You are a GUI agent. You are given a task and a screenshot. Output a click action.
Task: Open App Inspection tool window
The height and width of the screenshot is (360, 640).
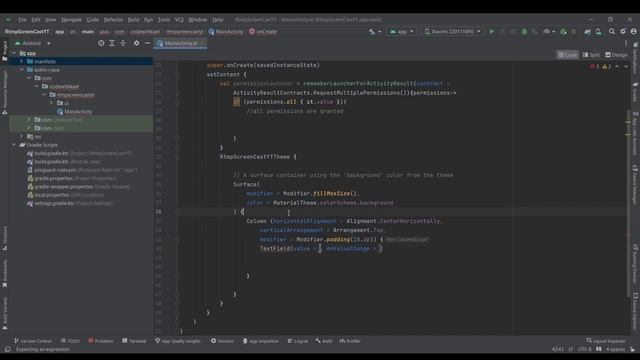point(261,341)
